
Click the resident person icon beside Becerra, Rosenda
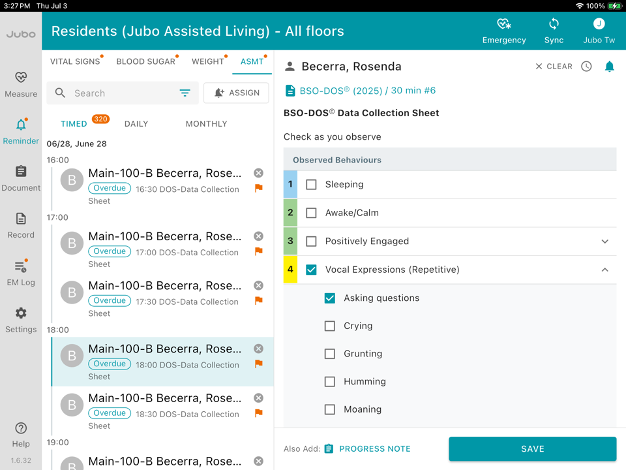coord(290,66)
